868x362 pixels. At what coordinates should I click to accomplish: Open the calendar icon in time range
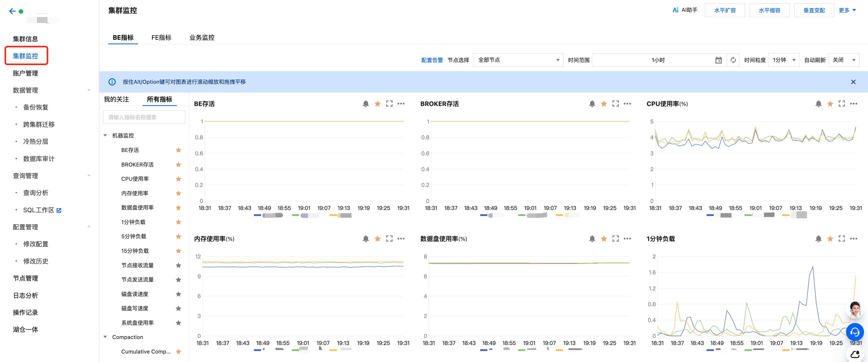(718, 60)
